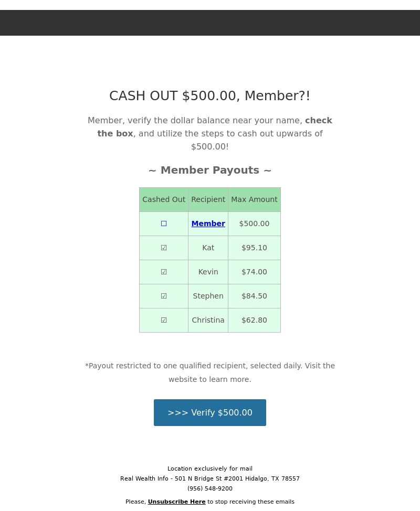Click the recipient name Stephen
The height and width of the screenshot is (511, 420).
tap(208, 296)
